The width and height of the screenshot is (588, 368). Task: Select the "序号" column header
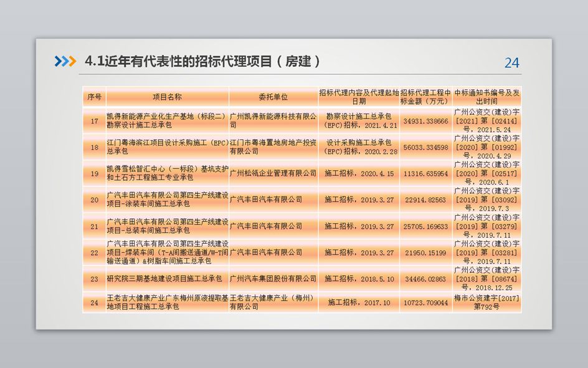(94, 97)
